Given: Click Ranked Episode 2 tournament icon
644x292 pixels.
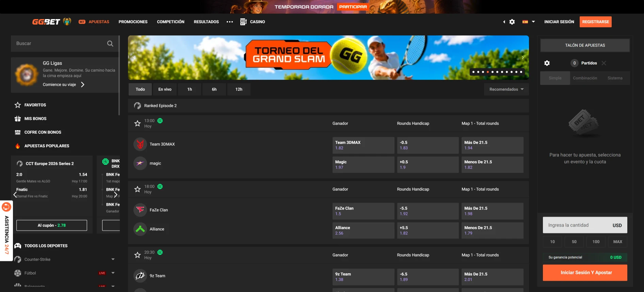Looking at the screenshot, I should pyautogui.click(x=138, y=106).
